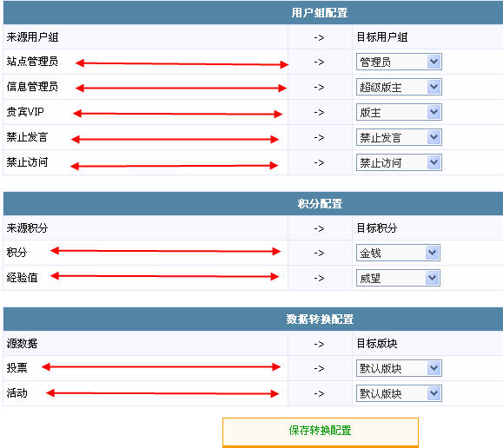
Task: Click the 活动 source data label
Action: (17, 393)
